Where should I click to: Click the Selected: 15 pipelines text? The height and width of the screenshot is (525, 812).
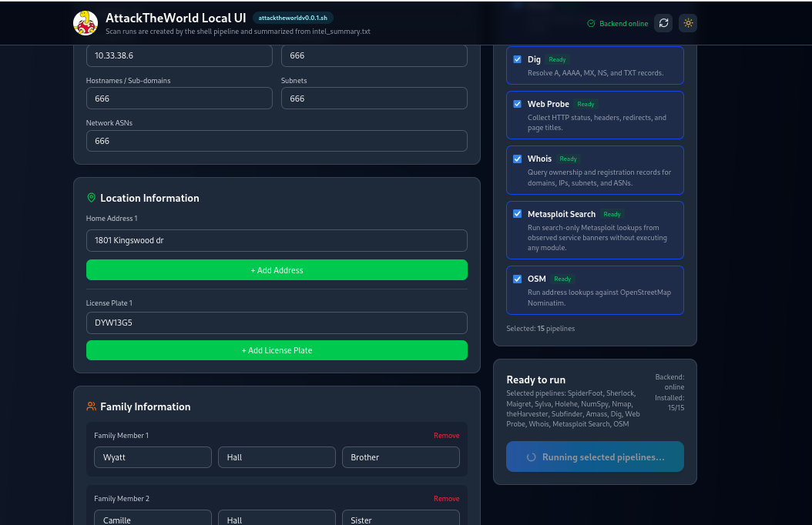click(x=540, y=329)
